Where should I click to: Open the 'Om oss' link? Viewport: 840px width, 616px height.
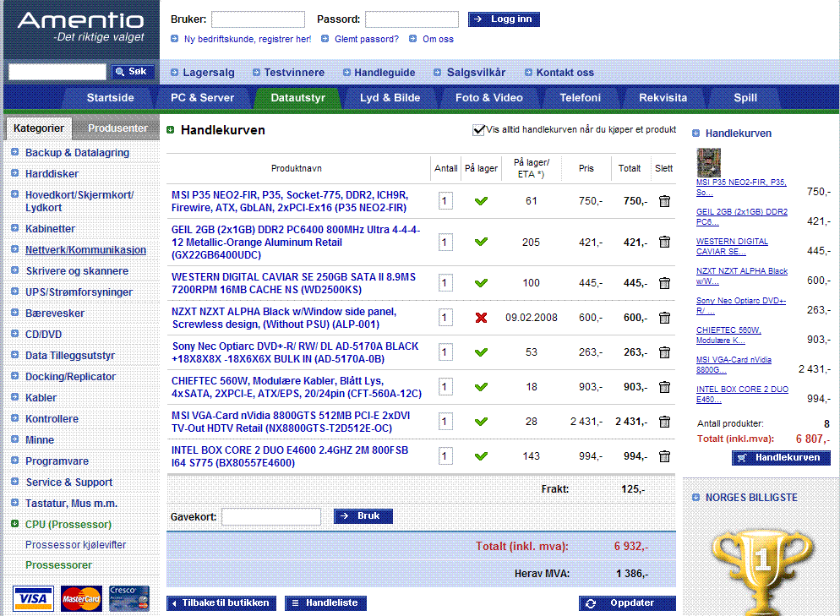click(x=438, y=39)
